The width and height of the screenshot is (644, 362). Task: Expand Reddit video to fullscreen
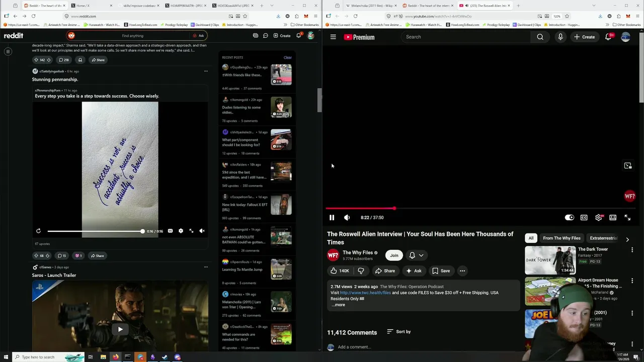[191, 231]
